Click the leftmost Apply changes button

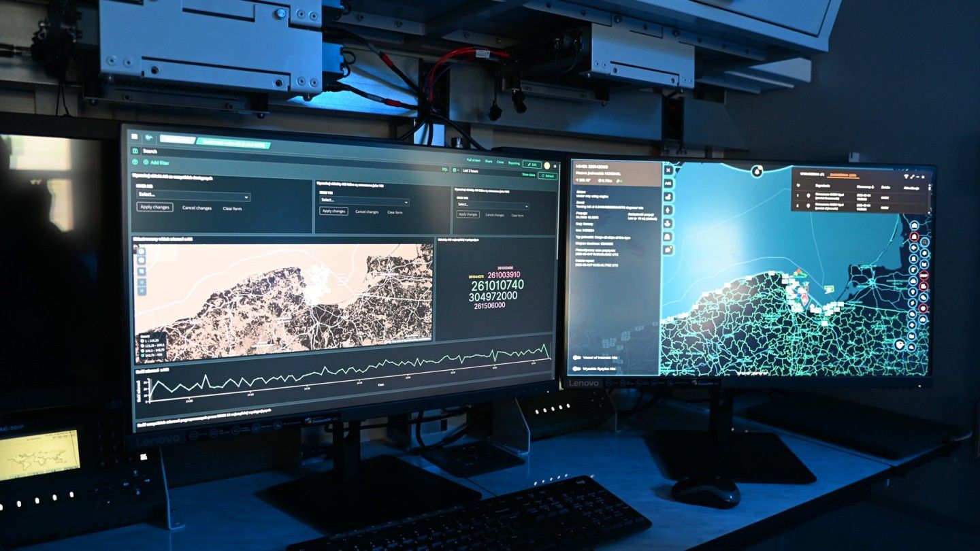pyautogui.click(x=154, y=207)
